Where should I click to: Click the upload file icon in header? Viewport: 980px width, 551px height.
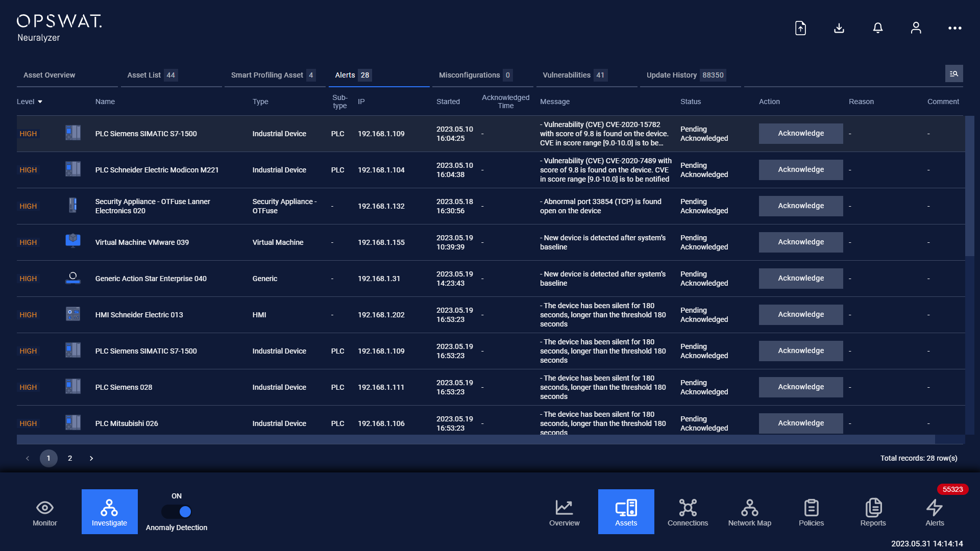[800, 28]
